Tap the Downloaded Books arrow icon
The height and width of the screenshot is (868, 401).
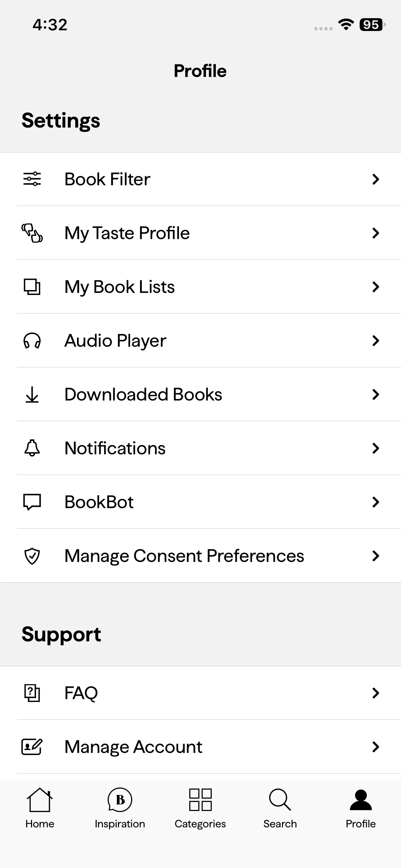point(32,394)
